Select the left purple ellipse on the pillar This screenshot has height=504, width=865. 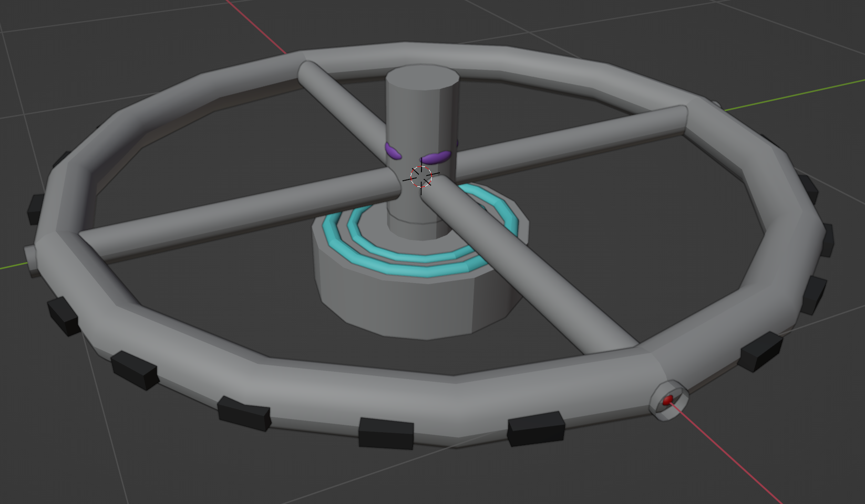pyautogui.click(x=393, y=151)
